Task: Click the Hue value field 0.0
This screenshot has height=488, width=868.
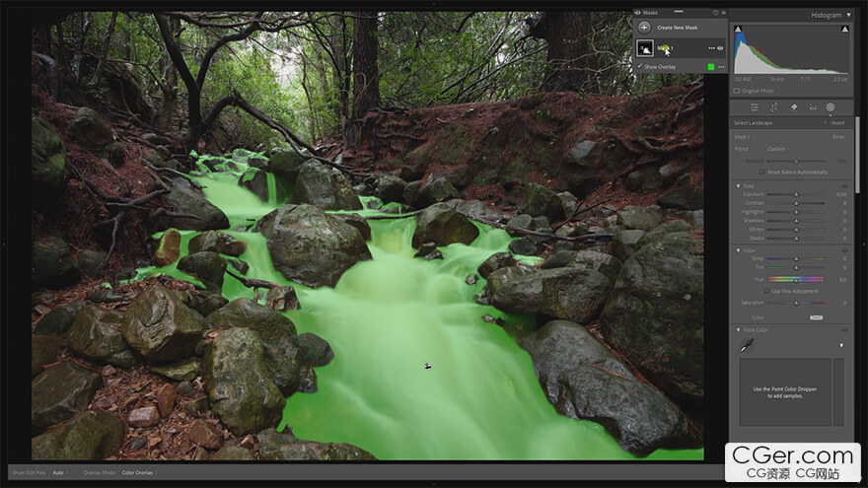Action: [x=842, y=279]
